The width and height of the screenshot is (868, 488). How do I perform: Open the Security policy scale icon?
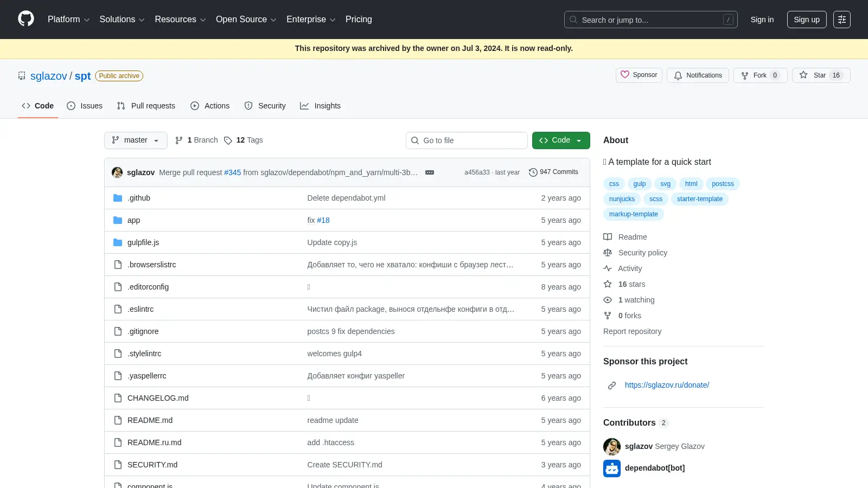tap(608, 253)
